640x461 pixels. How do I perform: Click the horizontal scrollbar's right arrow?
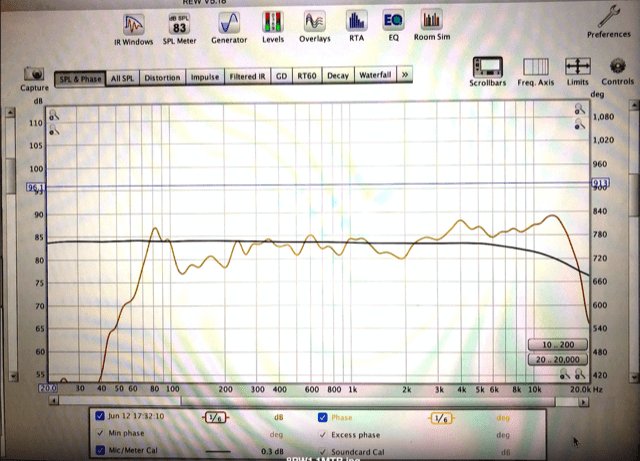[584, 402]
